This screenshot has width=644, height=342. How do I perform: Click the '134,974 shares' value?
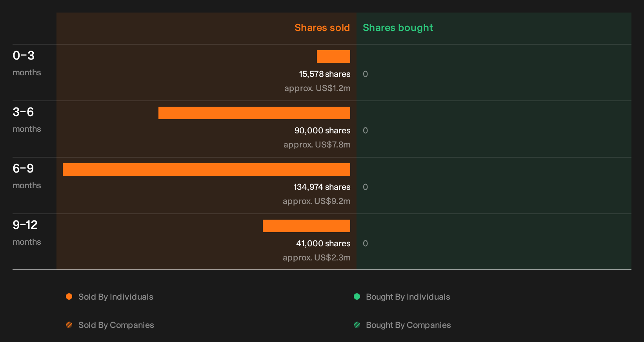(322, 187)
